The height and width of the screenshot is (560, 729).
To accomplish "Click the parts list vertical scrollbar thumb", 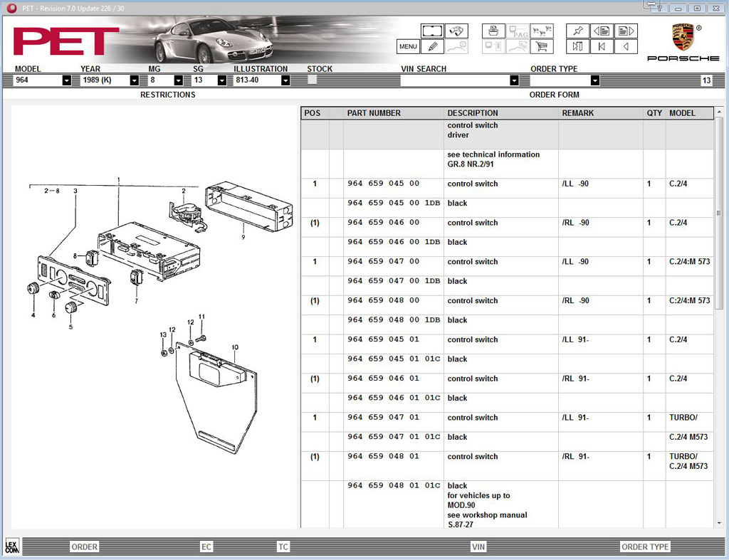I will 719,213.
